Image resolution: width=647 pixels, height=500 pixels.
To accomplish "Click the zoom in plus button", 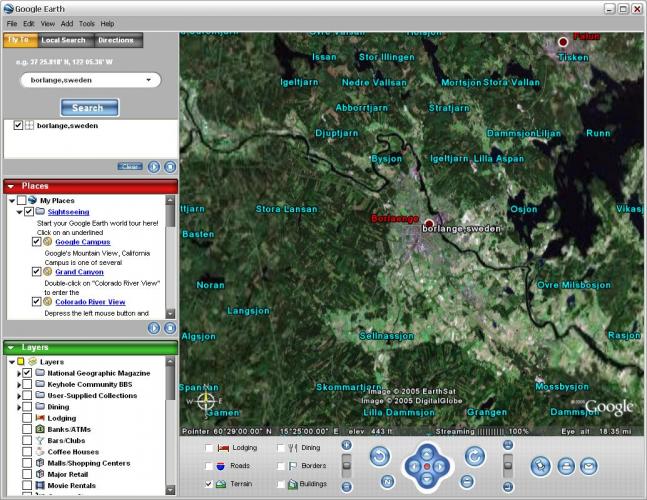I will [347, 444].
